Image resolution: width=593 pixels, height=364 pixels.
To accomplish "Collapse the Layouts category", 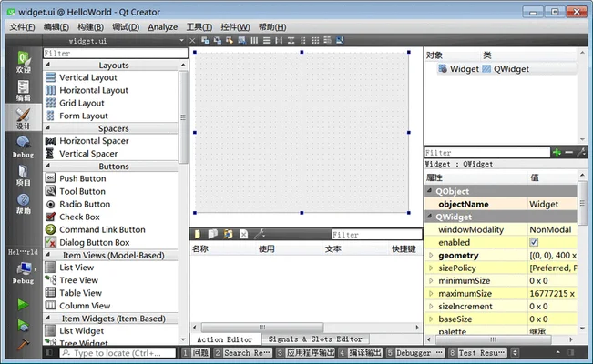I will point(47,65).
